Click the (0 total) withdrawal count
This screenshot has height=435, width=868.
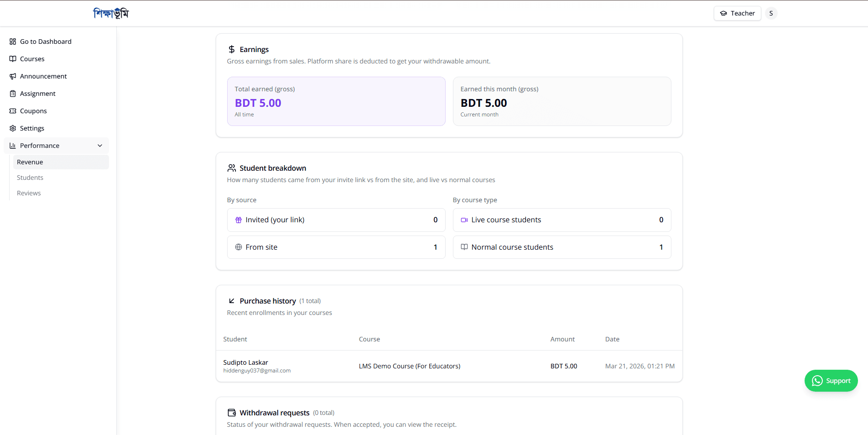[324, 413]
